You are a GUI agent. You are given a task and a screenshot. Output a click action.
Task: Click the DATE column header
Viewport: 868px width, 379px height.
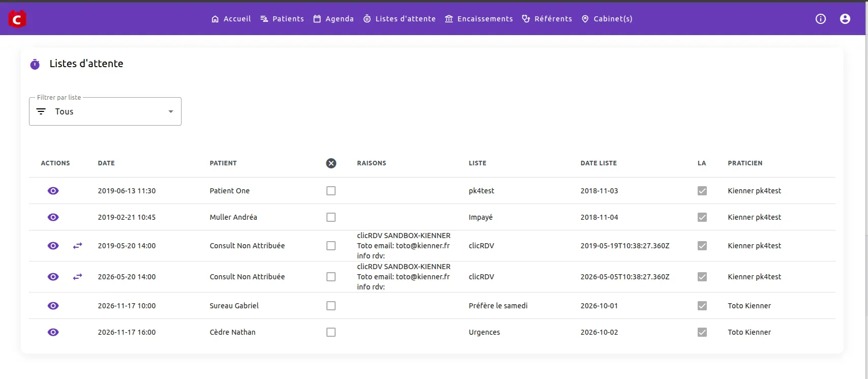click(106, 163)
